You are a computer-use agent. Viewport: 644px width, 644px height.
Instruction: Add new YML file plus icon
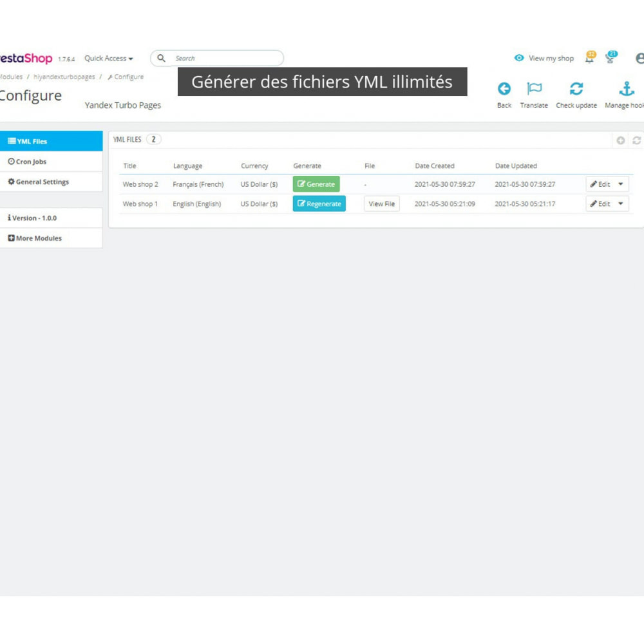pyautogui.click(x=621, y=140)
